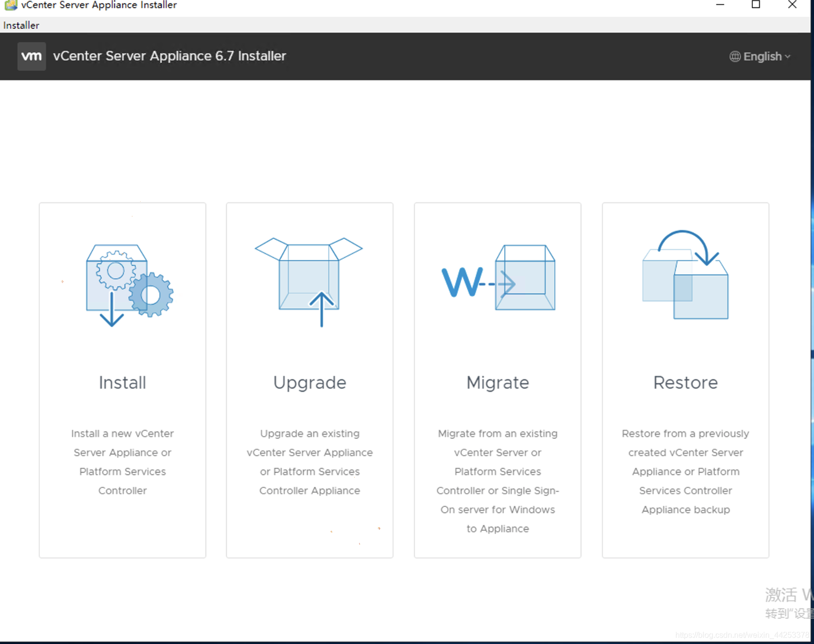
Task: Maximize the installer window
Action: pos(756,5)
